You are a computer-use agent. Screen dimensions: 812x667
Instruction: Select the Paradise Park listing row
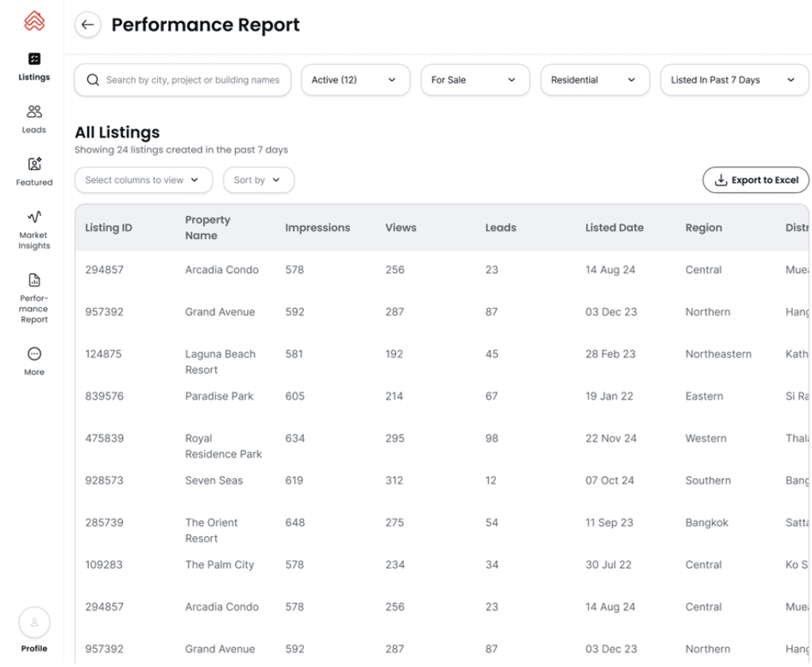pos(219,396)
